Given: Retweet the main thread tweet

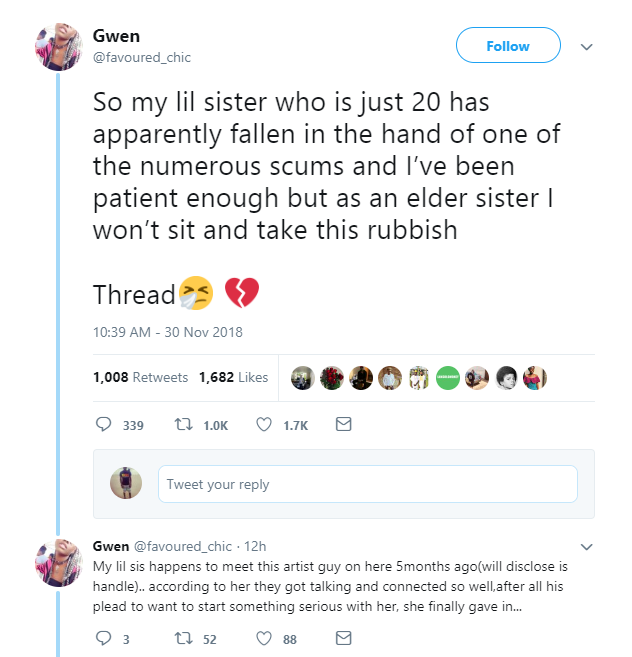Looking at the screenshot, I should [184, 425].
